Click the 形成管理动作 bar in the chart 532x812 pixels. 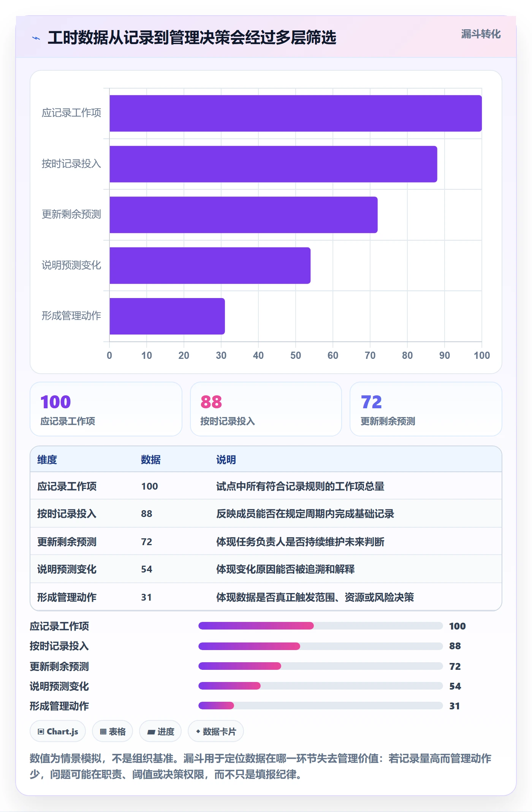tap(167, 316)
